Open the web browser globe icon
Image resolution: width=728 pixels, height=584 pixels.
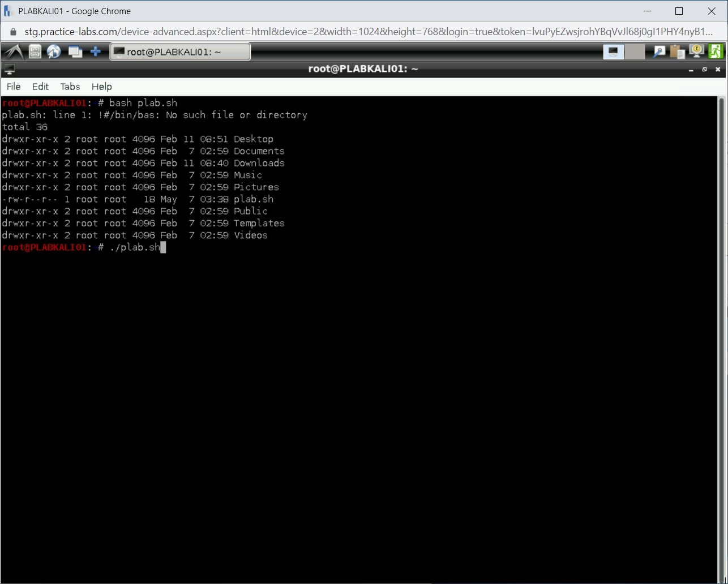coord(54,52)
